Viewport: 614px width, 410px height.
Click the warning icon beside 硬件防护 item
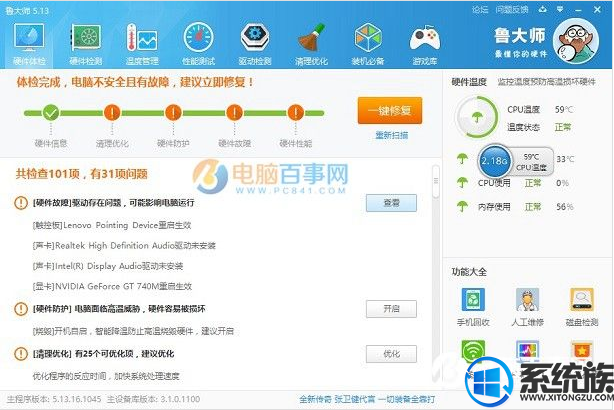tap(20, 309)
